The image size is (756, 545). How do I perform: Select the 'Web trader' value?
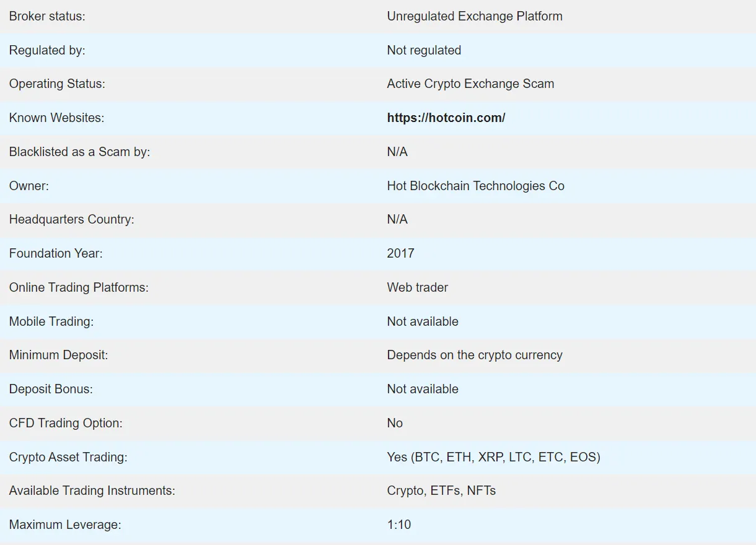click(417, 287)
